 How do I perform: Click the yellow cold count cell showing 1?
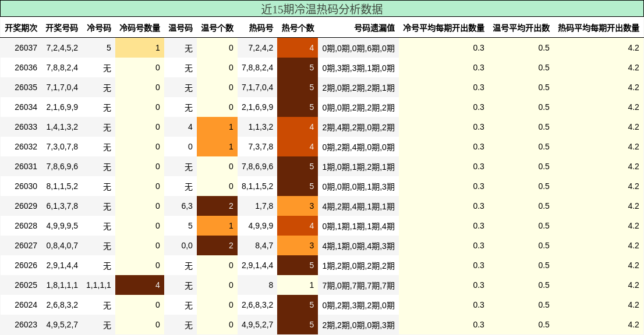[139, 48]
